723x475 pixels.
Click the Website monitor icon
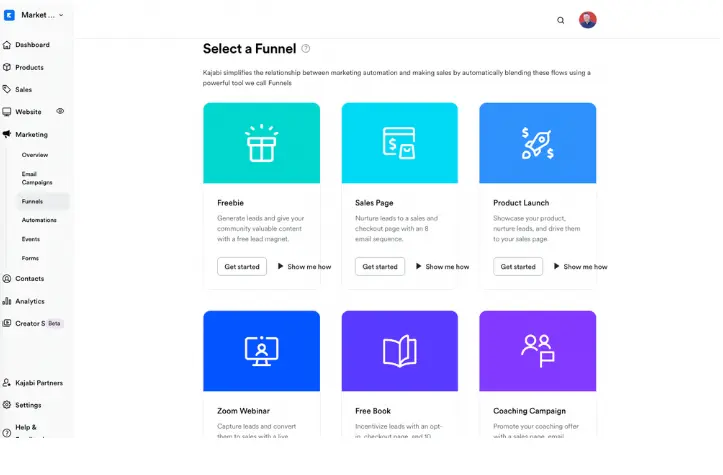[7, 112]
